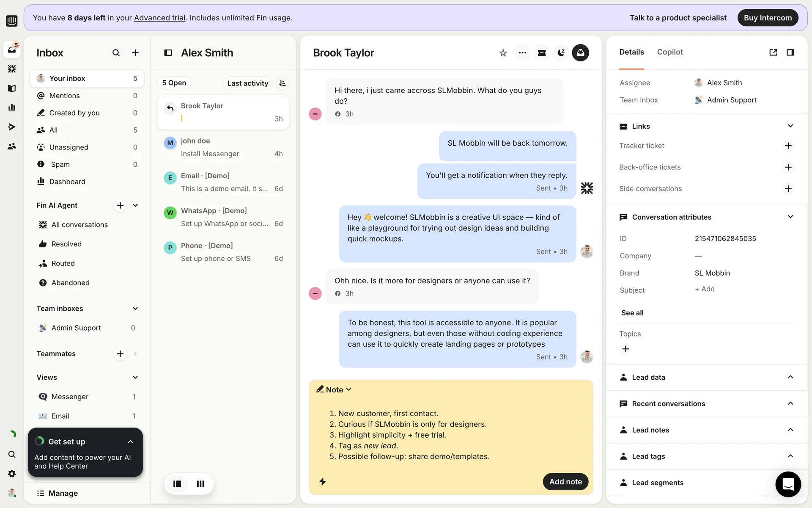Click the lightning macro icon in note
Viewport: 812px width, 508px height.
tap(322, 482)
